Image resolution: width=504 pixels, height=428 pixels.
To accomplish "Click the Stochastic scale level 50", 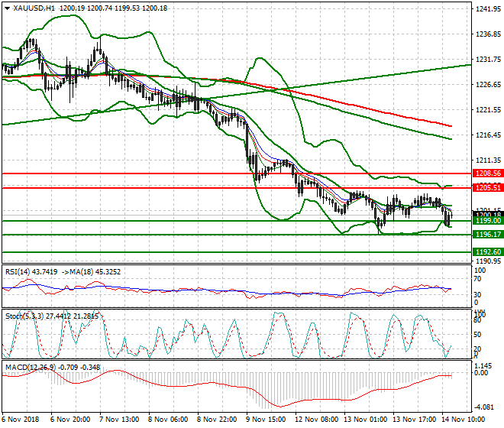I will tap(477, 335).
